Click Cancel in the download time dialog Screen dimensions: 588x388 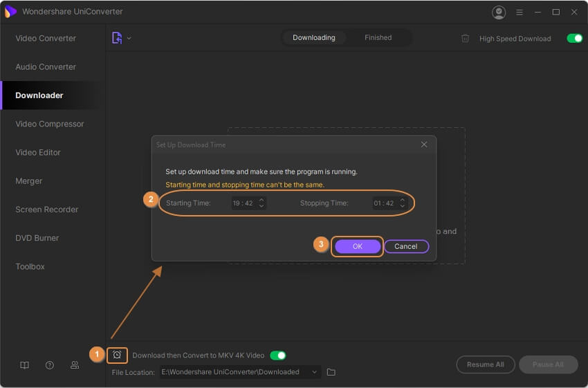tap(406, 246)
